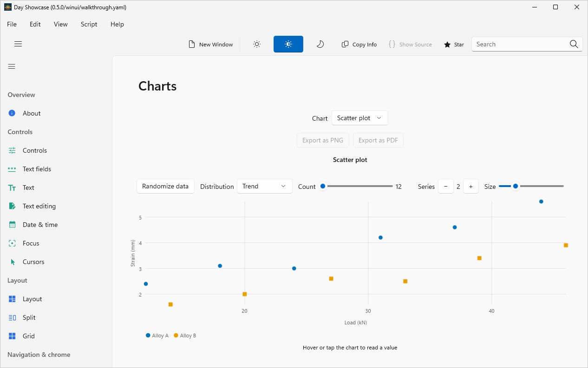This screenshot has width=588, height=368.
Task: Click the Text fields asterisks icon
Action: (12, 169)
